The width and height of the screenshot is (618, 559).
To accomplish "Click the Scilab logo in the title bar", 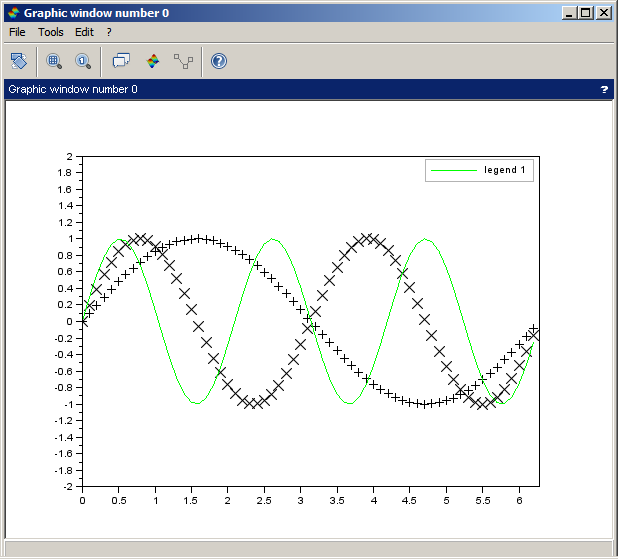I will tap(12, 13).
